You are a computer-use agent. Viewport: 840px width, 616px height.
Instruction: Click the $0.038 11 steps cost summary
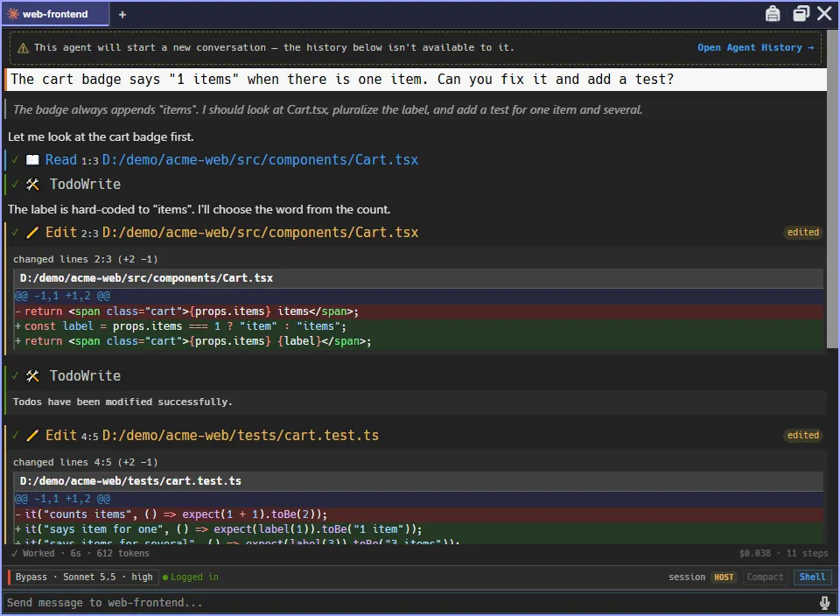(x=783, y=553)
